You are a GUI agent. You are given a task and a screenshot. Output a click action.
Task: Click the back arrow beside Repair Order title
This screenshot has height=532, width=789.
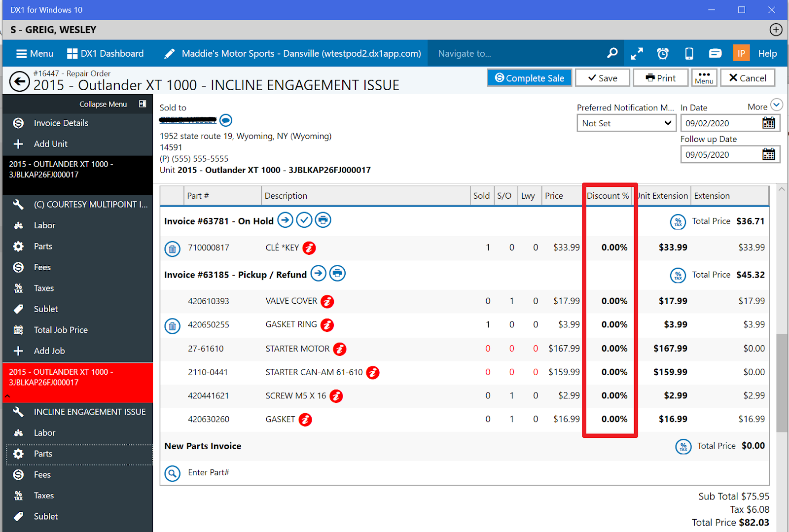[20, 81]
